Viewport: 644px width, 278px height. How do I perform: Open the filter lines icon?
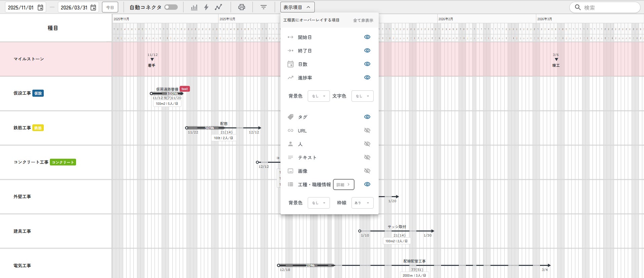coord(264,7)
